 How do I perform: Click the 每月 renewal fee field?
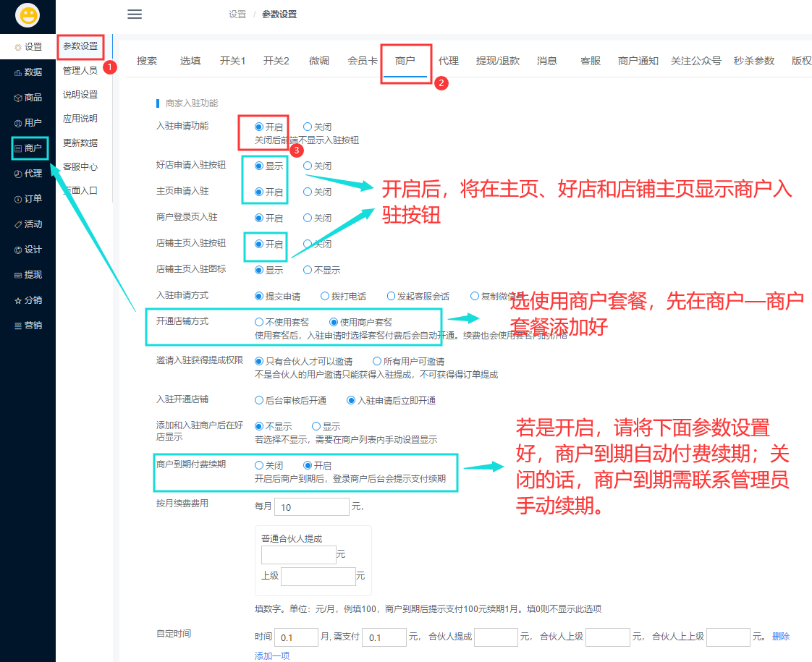312,506
